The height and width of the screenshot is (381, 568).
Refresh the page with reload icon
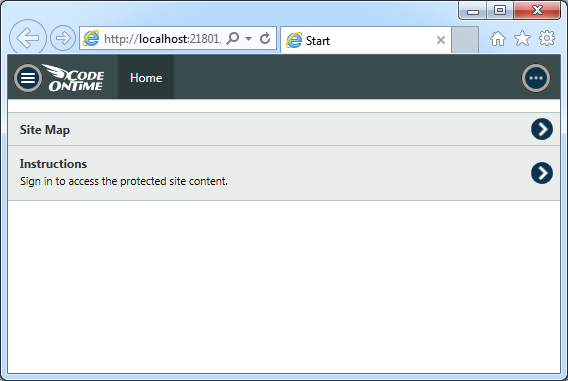265,38
